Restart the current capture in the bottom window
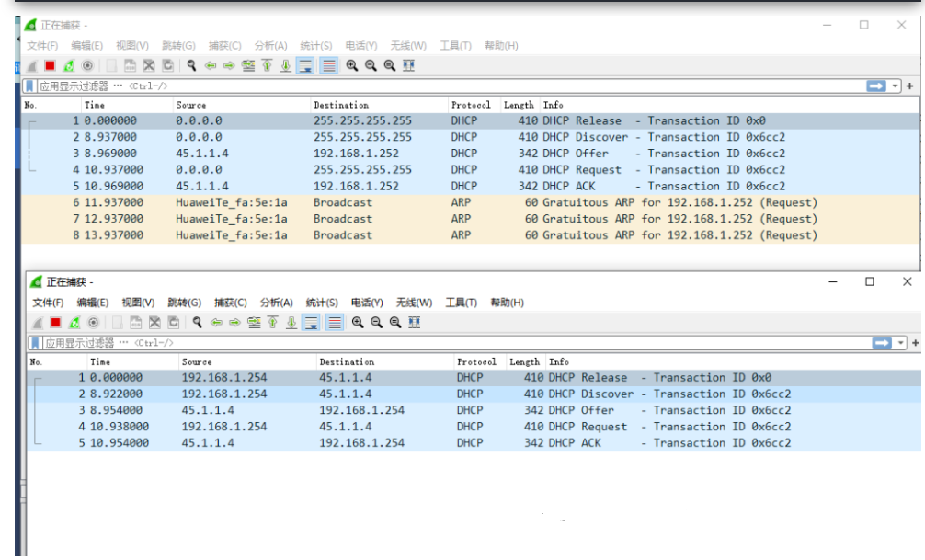This screenshot has height=560, width=925. (74, 322)
